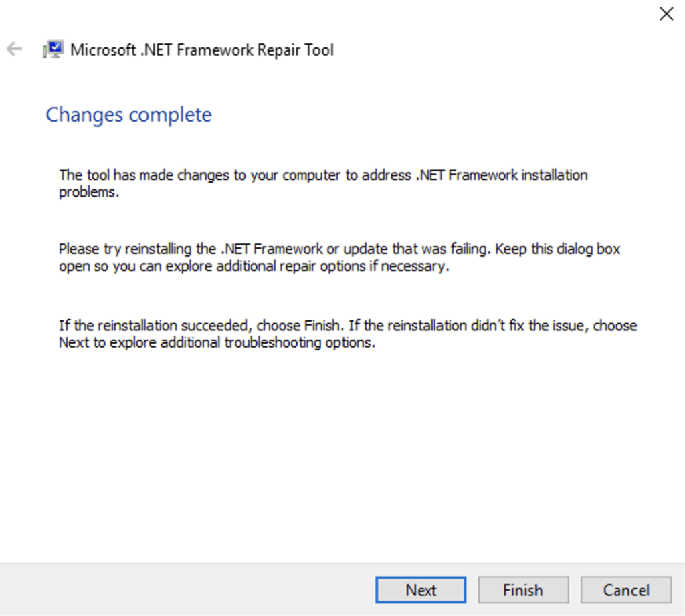Click the 'Changes complete' heading

click(x=128, y=115)
